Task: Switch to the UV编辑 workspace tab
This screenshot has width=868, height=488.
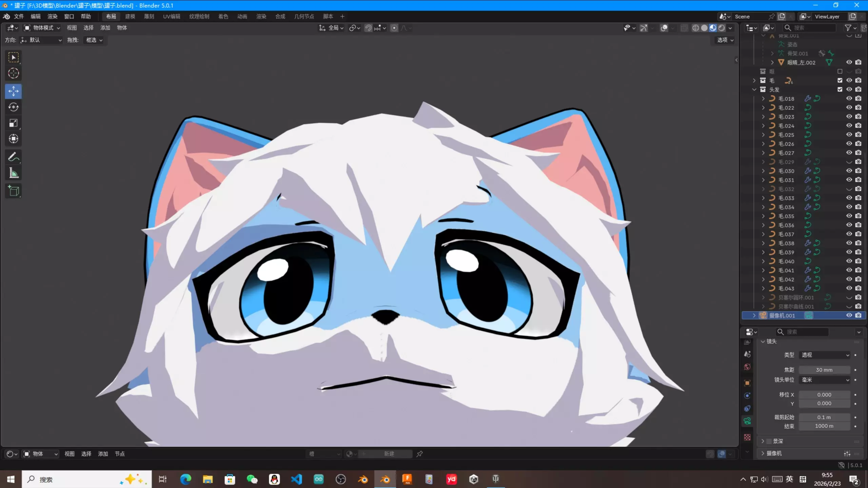Action: [x=172, y=16]
